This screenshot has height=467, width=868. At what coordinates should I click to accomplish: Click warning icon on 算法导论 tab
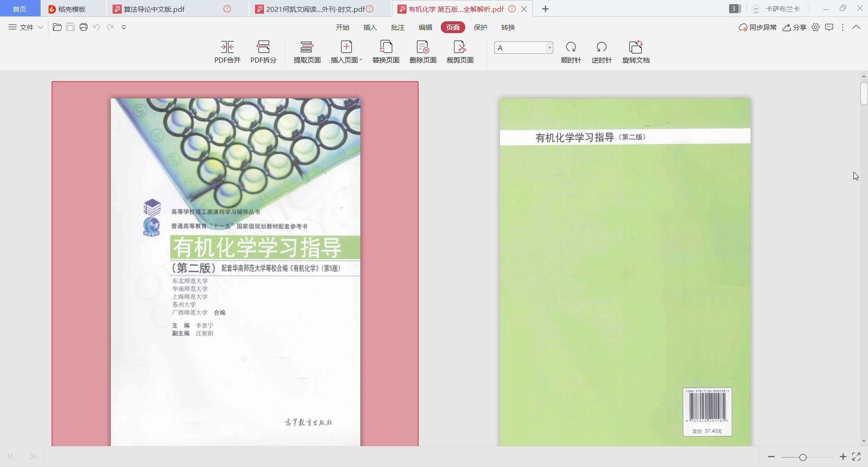point(227,9)
